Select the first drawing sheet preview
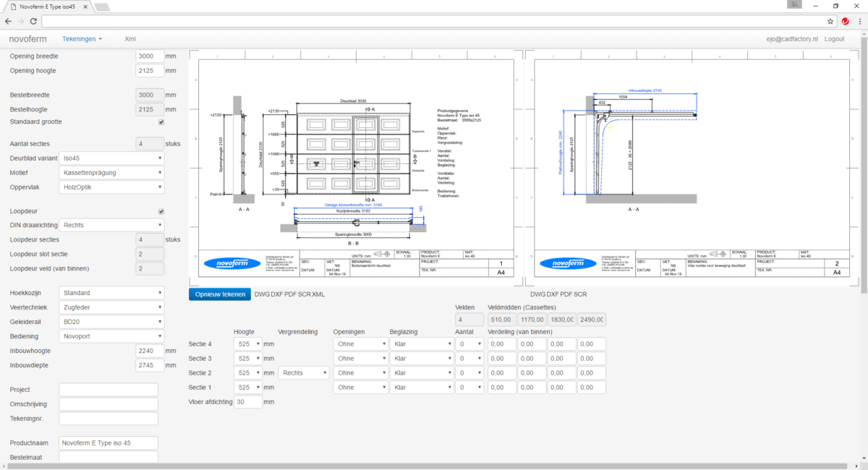The image size is (868, 470). [x=354, y=168]
